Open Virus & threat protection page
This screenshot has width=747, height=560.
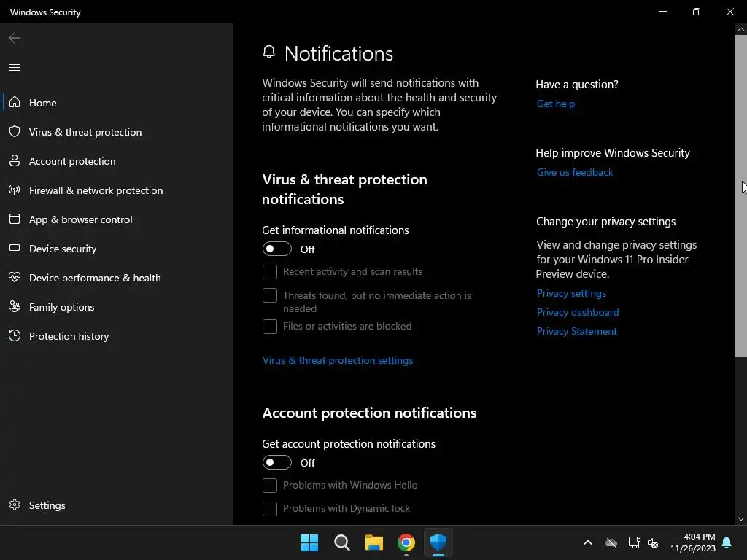(x=117, y=131)
